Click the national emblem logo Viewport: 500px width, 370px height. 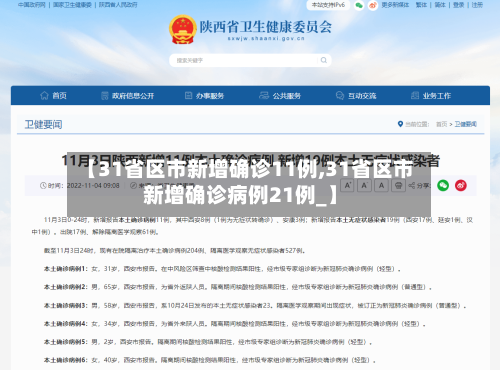click(x=182, y=29)
